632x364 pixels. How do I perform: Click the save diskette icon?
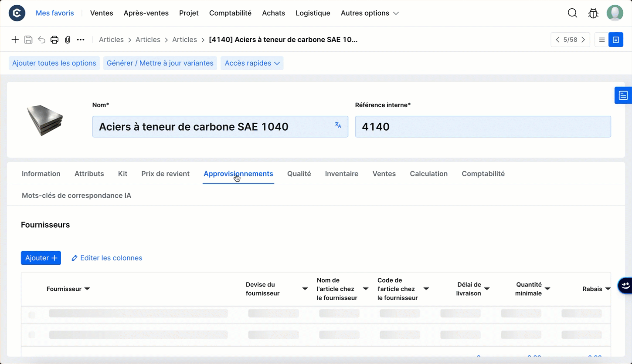28,40
